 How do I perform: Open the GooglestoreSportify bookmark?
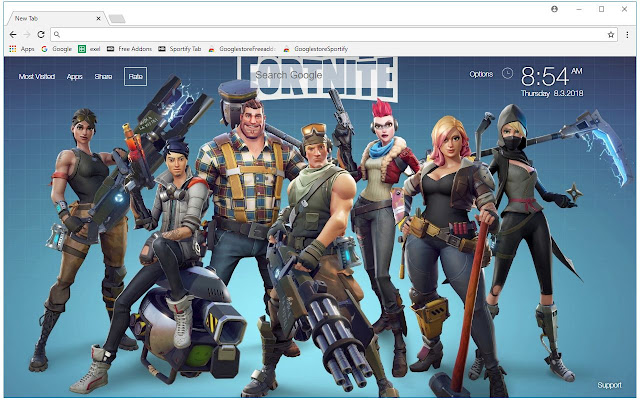(x=316, y=49)
